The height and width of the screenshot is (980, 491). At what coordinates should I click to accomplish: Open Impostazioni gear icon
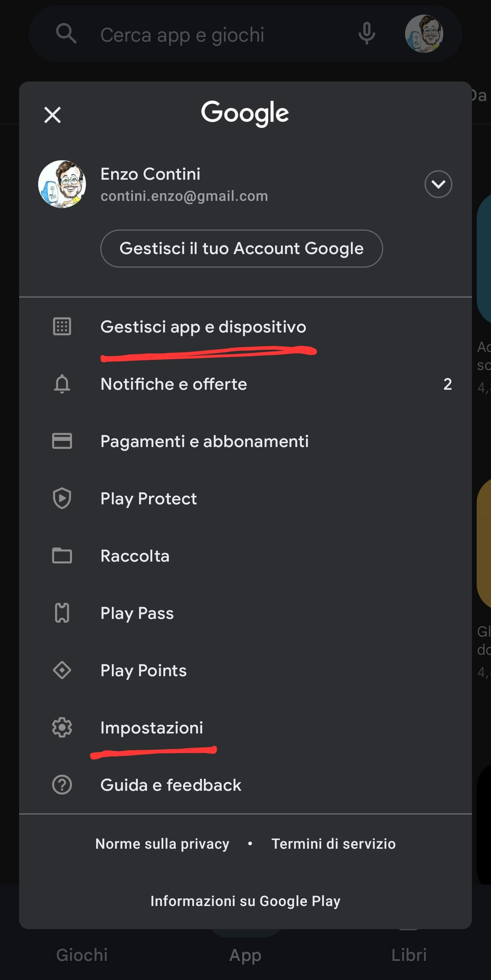(62, 727)
